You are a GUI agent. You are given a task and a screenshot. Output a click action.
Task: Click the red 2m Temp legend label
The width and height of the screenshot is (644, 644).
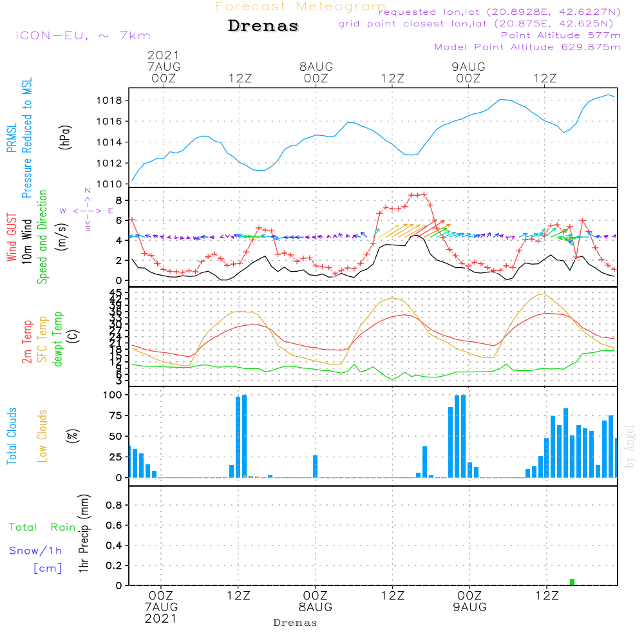(x=28, y=341)
